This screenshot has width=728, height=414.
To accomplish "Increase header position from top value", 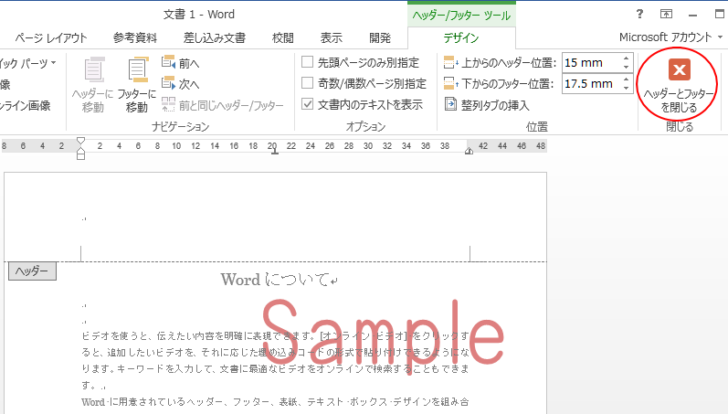I will (x=626, y=58).
